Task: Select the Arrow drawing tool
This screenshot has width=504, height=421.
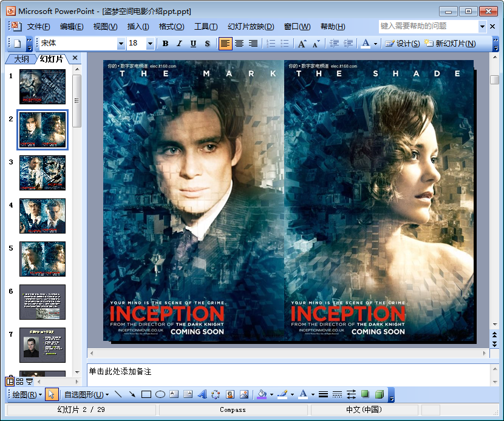Action: [x=132, y=394]
